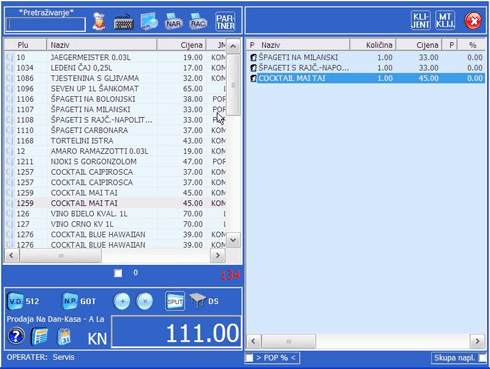
Task: Click the MT KLIJ icon
Action: (x=445, y=21)
